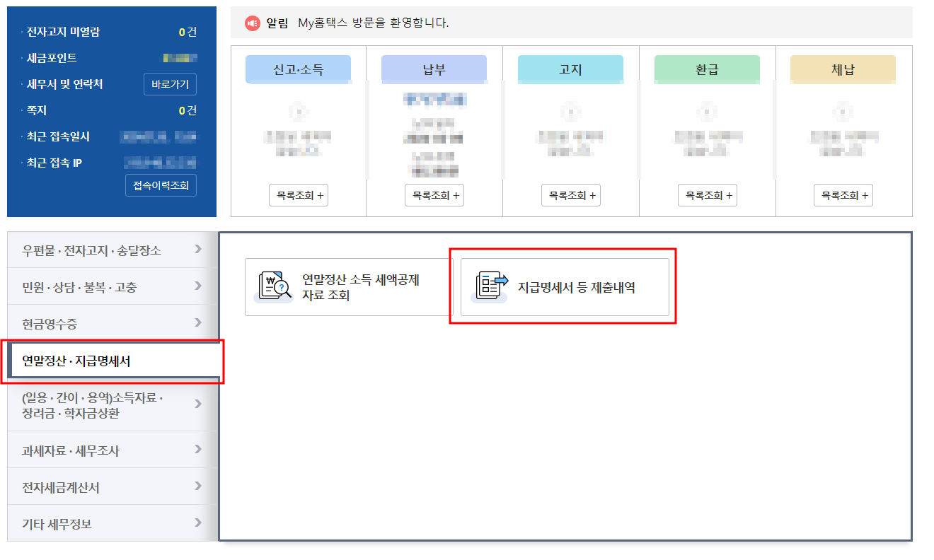Image resolution: width=934 pixels, height=560 pixels.
Task: Click the 납부 category icon
Action: click(x=434, y=69)
